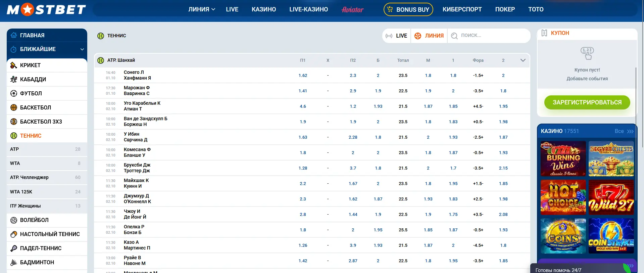Viewport: 644px width, 273px height.
Task: Click the tennis ball icon in ТЕННИС page header
Action: click(x=101, y=36)
